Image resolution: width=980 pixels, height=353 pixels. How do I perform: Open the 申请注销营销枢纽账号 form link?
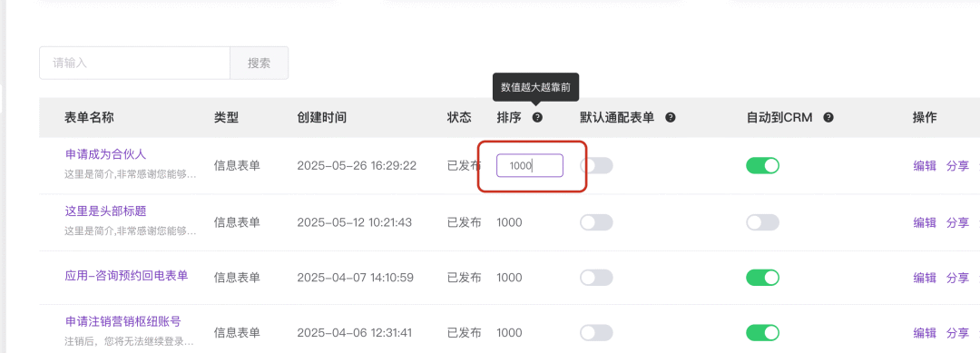[123, 322]
